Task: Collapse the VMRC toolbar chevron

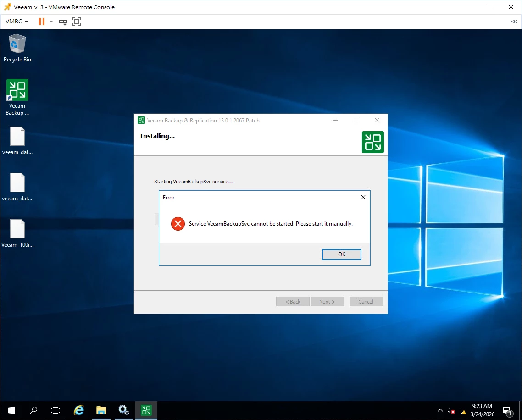Action: pos(514,22)
